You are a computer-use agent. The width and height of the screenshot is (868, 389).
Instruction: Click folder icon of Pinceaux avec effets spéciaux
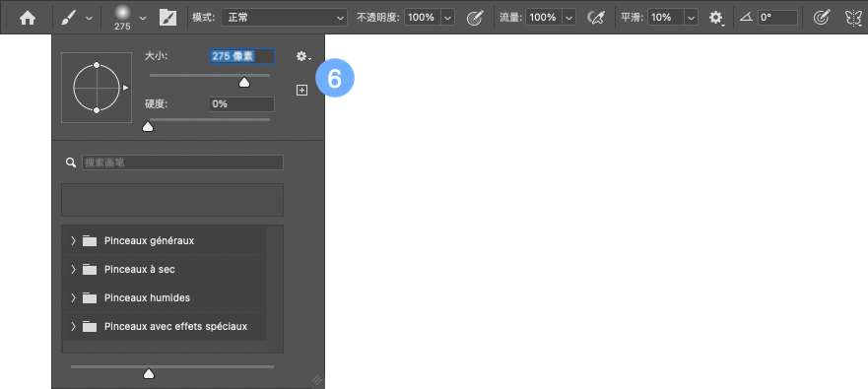(90, 327)
